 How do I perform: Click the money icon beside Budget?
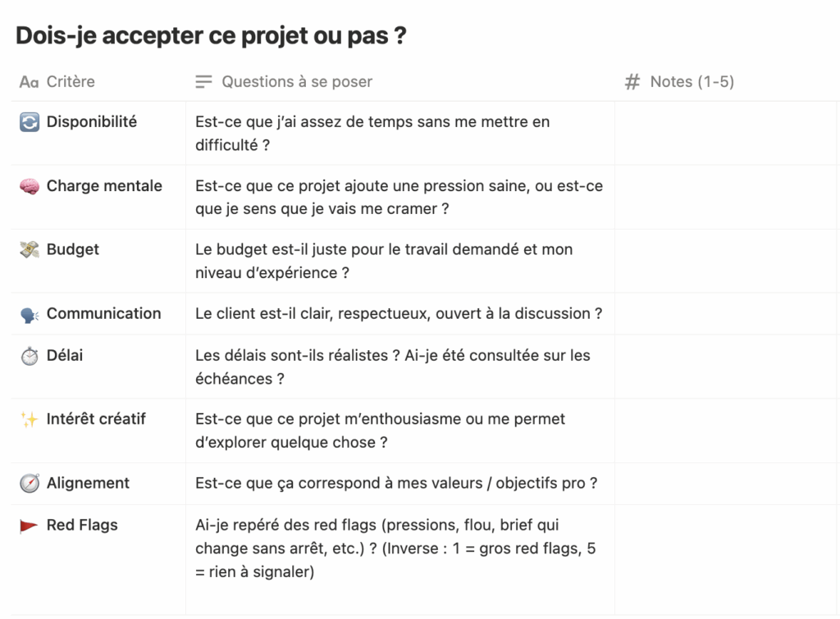[30, 250]
